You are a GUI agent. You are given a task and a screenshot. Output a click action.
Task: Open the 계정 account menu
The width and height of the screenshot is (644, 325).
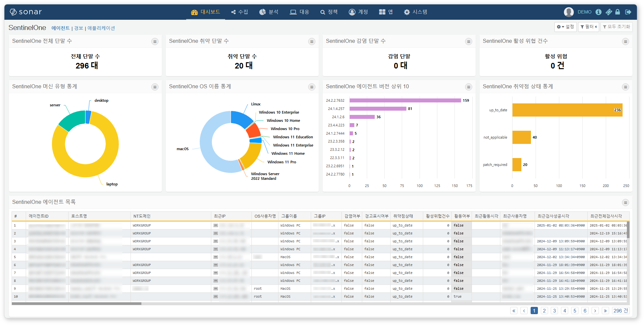[x=358, y=12]
